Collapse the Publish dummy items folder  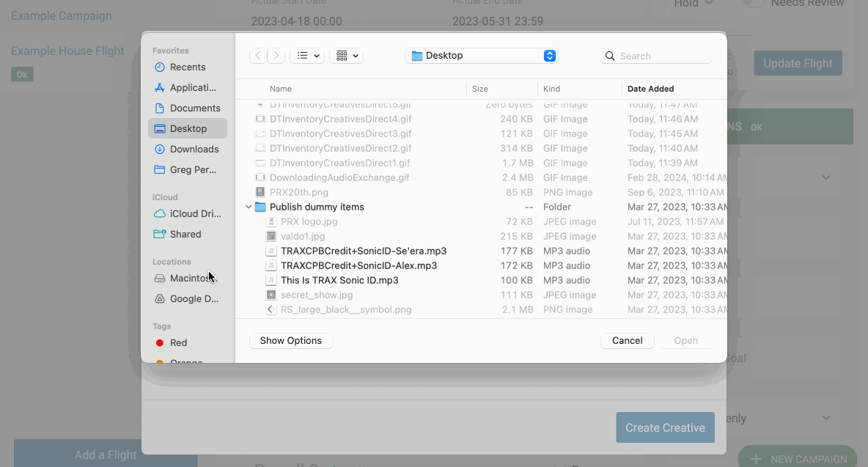(249, 207)
